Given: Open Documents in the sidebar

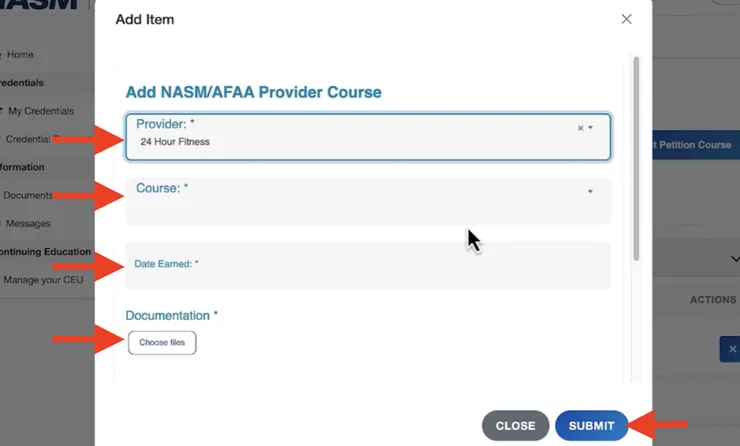Looking at the screenshot, I should (28, 195).
